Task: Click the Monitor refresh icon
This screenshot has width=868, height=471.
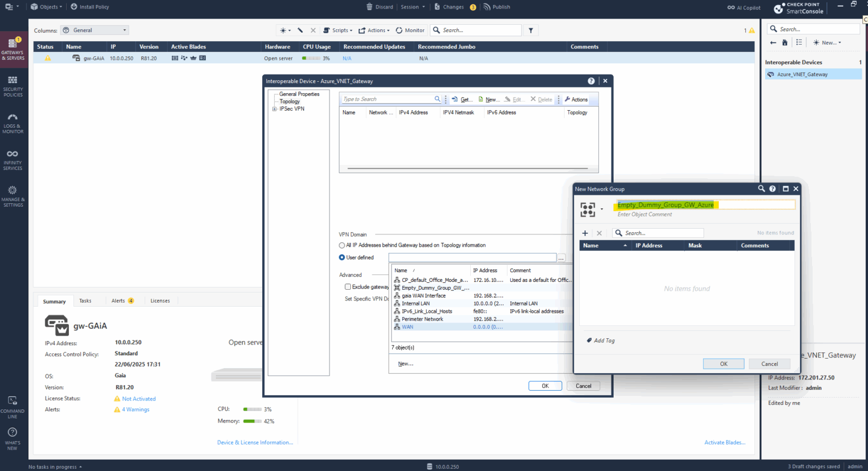Action: (398, 30)
